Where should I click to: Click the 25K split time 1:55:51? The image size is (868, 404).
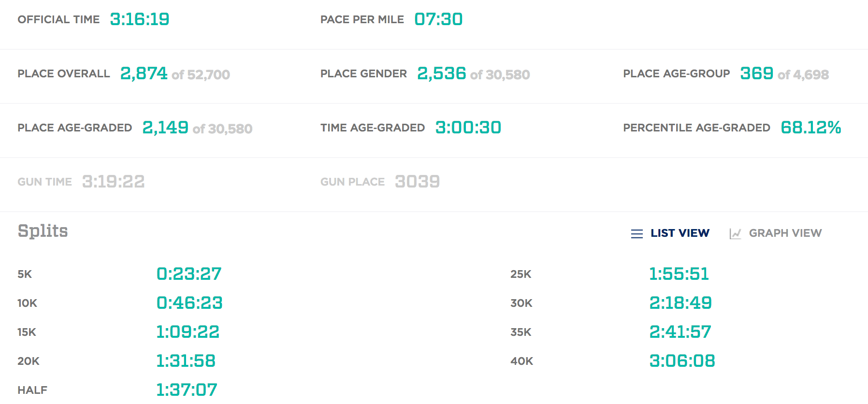click(x=679, y=274)
